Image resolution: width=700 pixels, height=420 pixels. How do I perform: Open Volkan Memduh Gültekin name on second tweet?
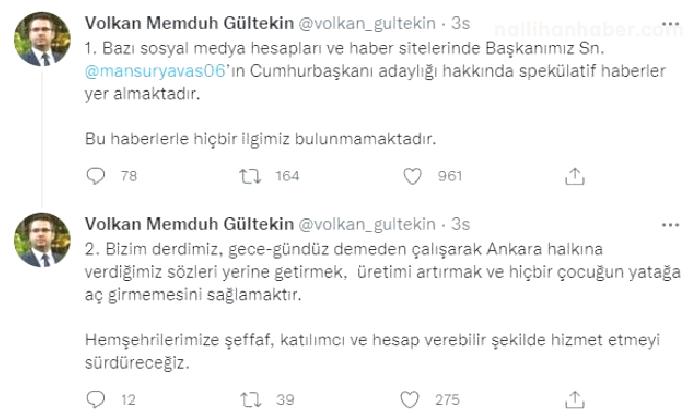[x=189, y=224]
